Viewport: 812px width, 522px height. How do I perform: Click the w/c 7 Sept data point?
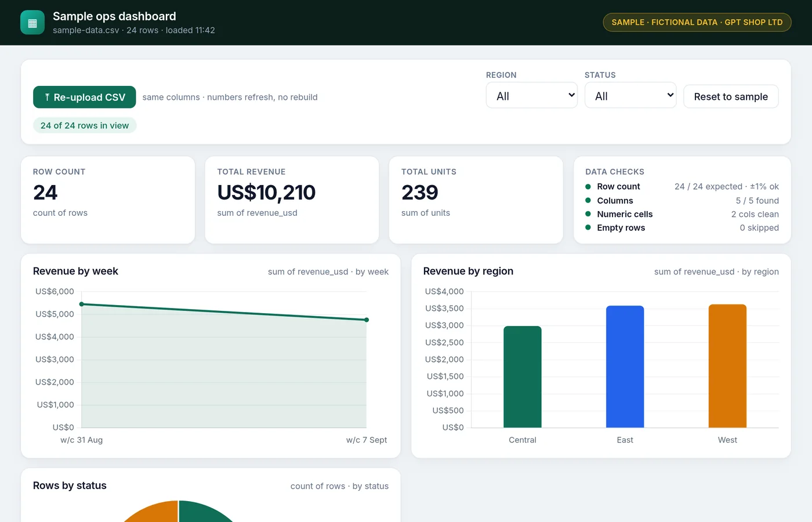click(367, 320)
